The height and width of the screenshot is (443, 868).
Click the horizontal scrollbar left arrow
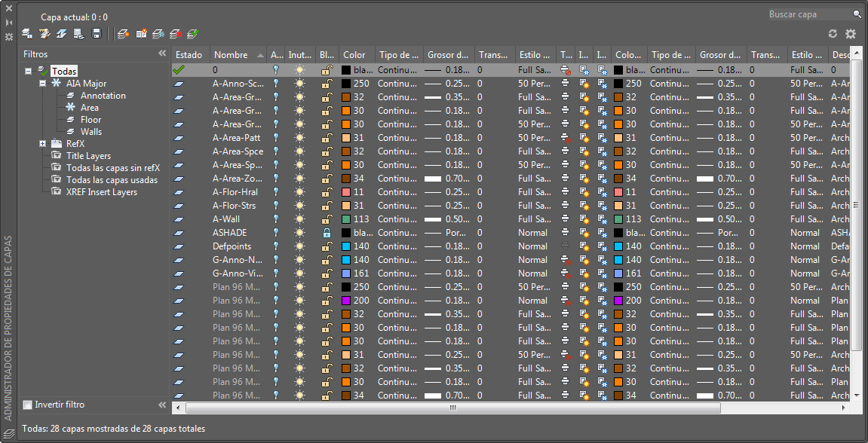pos(176,408)
